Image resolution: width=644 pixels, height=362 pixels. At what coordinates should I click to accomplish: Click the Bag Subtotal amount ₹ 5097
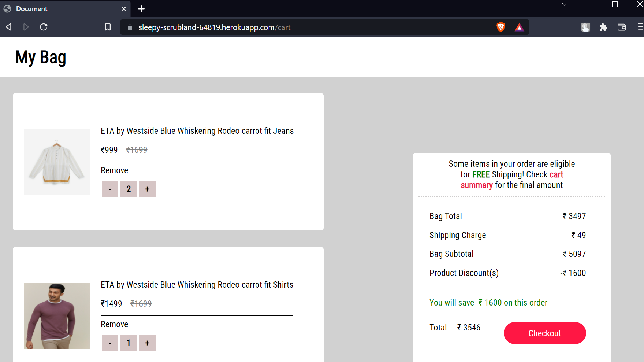[574, 254]
